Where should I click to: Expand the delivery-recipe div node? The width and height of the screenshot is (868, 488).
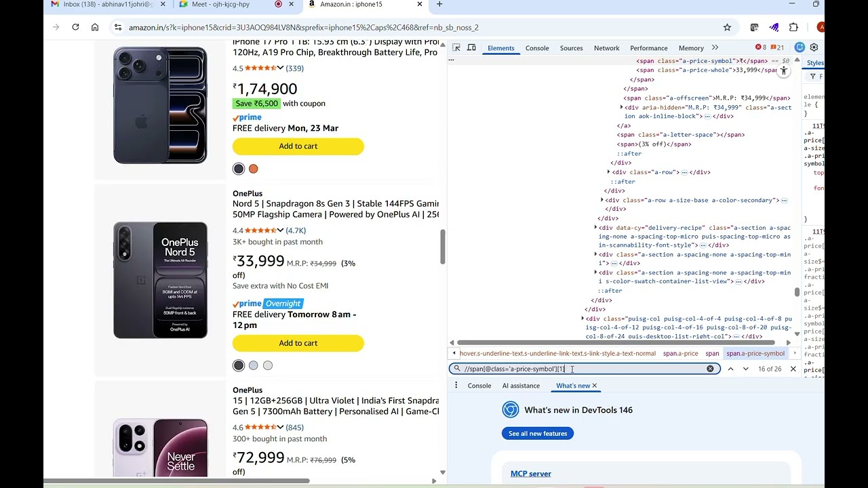[595, 228]
